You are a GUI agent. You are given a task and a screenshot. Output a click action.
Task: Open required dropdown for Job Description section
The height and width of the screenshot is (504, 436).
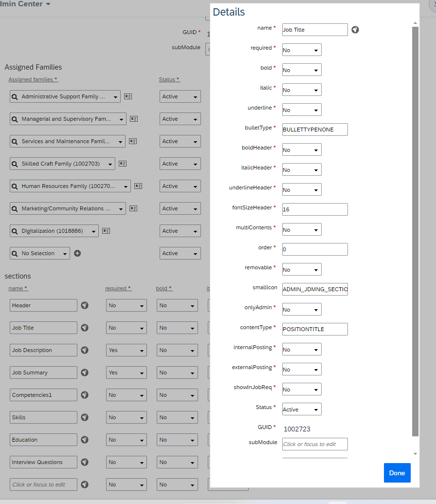126,350
